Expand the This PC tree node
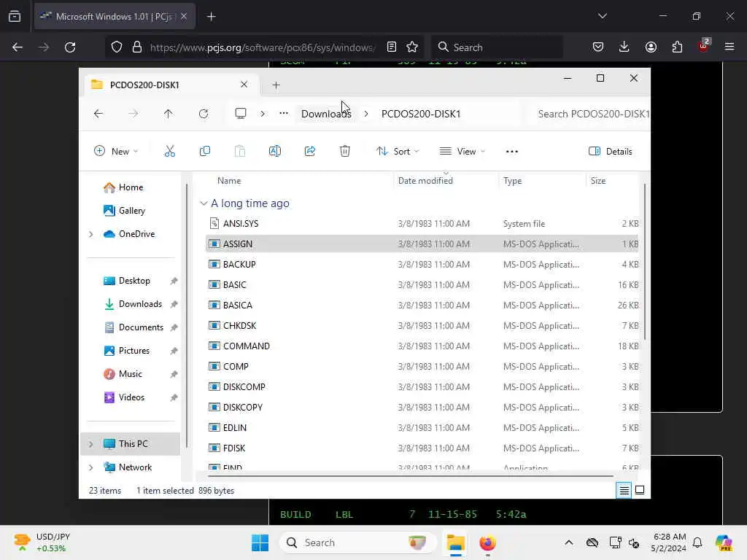Image resolution: width=747 pixels, height=560 pixels. click(x=91, y=444)
